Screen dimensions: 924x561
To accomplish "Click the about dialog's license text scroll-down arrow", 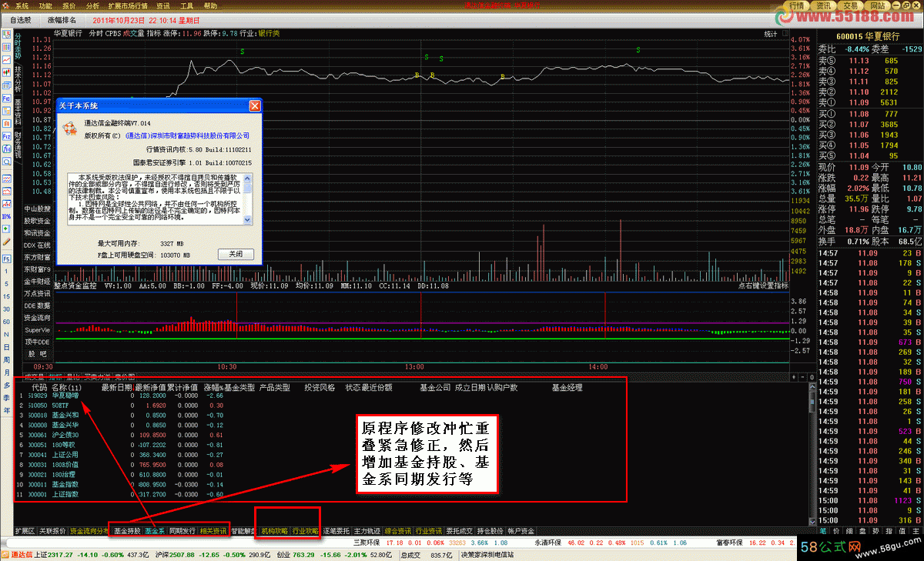I will click(x=249, y=220).
